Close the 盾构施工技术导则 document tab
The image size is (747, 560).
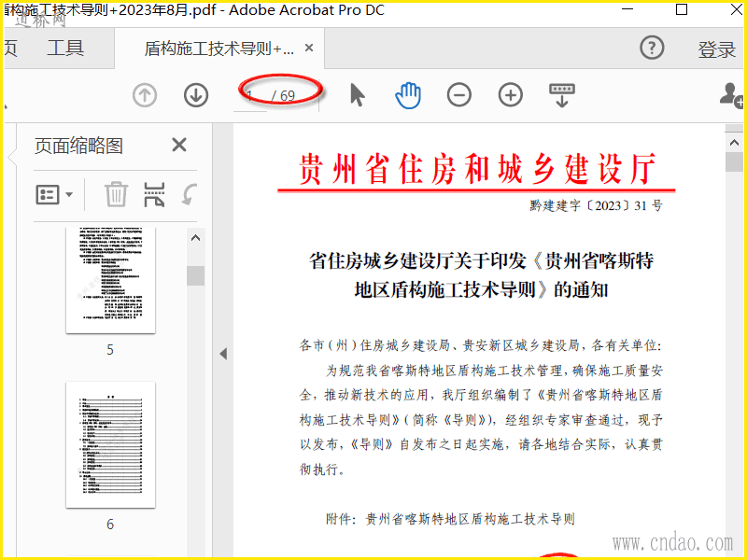[309, 49]
